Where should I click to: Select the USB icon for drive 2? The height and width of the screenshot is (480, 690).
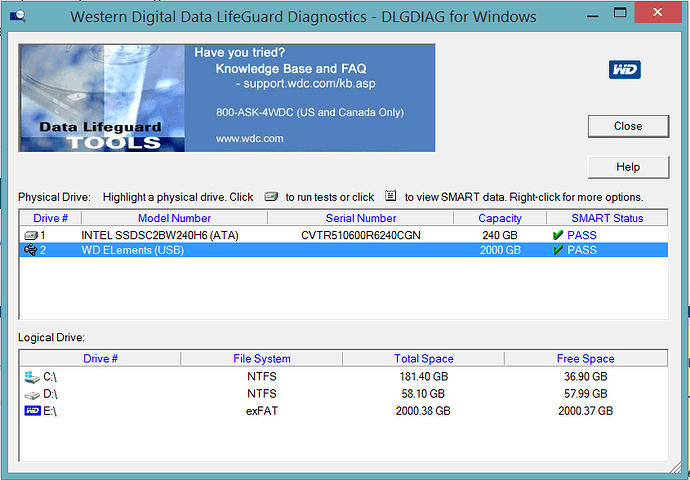pos(31,250)
